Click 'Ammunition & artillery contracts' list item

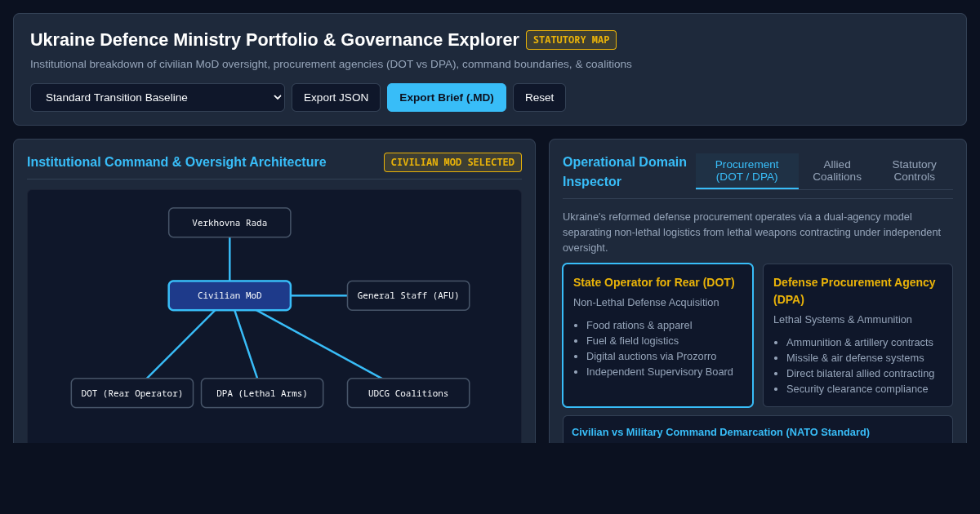pos(859,342)
